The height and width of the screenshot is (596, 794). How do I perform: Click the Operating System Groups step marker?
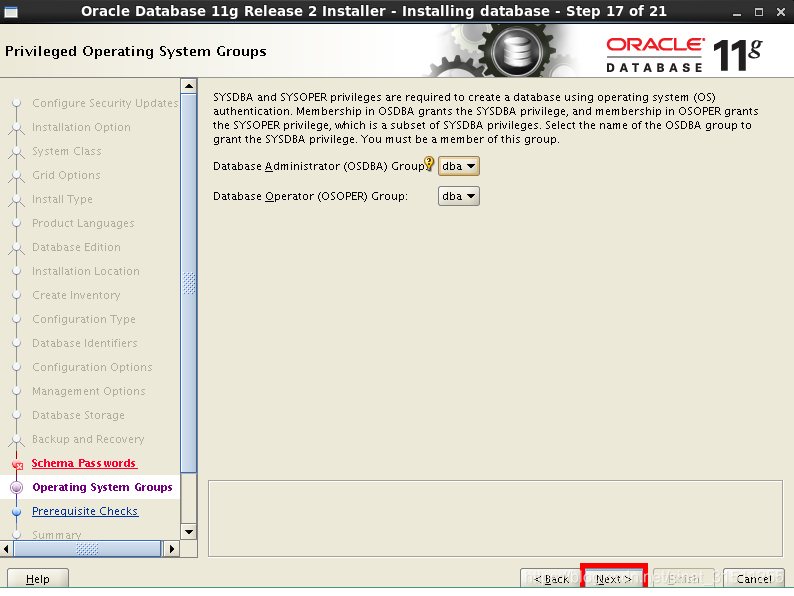[x=17, y=487]
